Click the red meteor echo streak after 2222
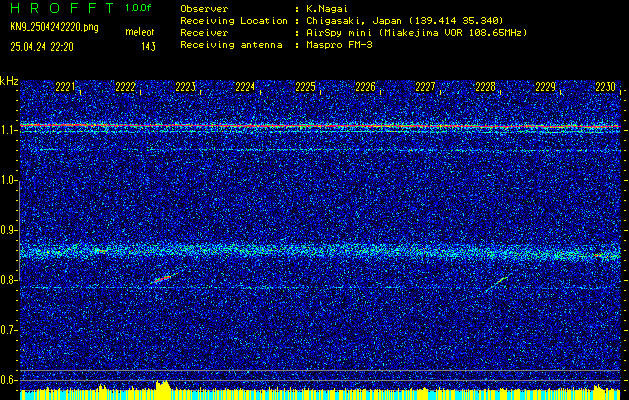The image size is (629, 400). click(162, 278)
